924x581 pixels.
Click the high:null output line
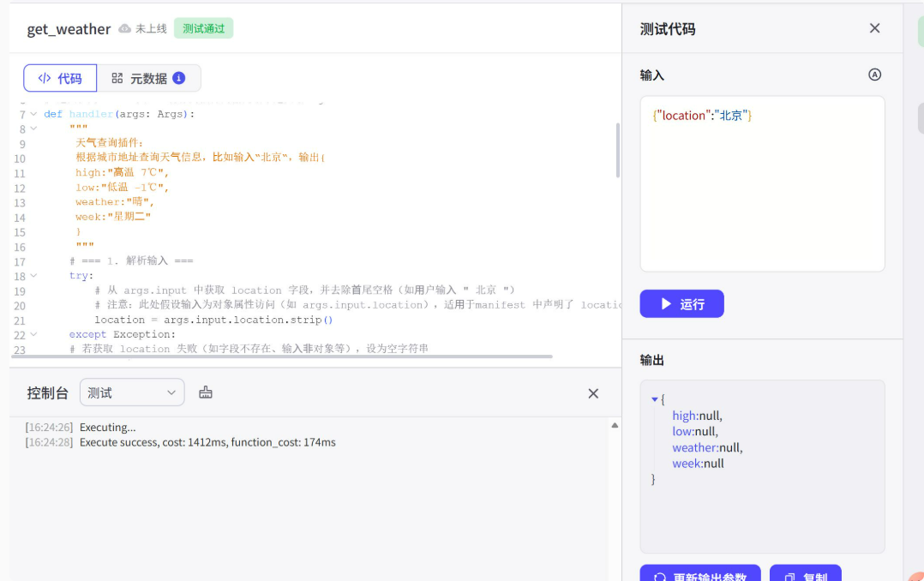[x=697, y=416]
